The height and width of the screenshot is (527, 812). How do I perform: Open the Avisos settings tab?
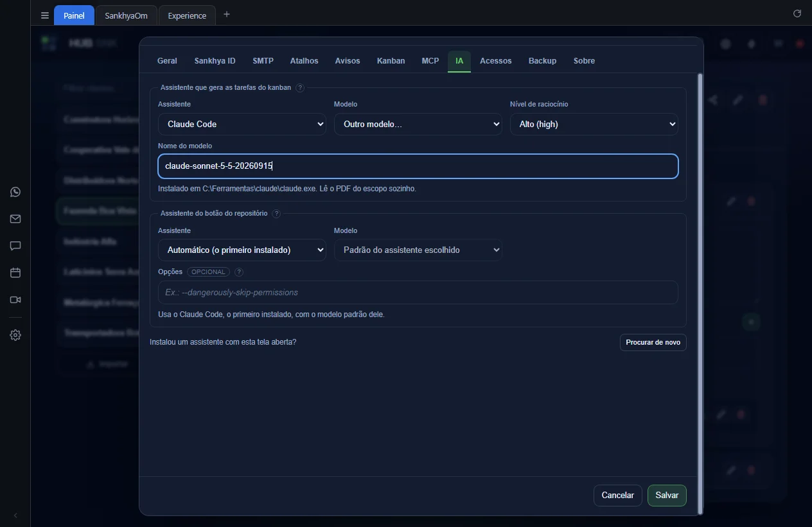point(348,61)
